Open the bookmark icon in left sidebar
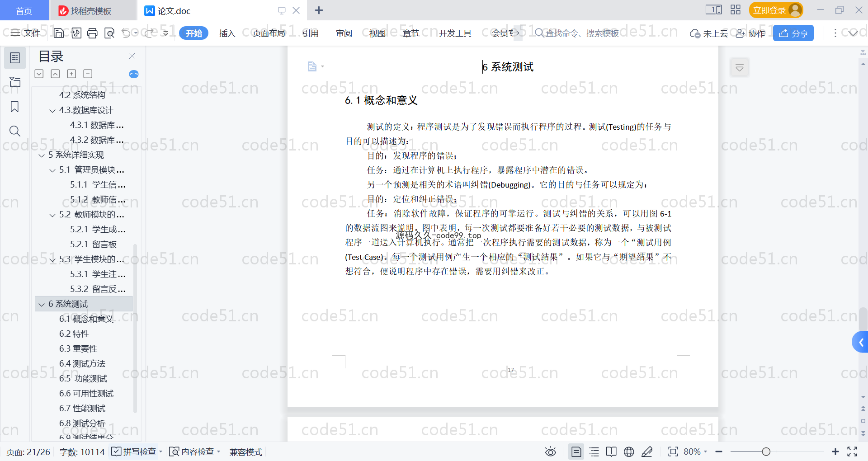The height and width of the screenshot is (461, 868). pyautogui.click(x=15, y=107)
